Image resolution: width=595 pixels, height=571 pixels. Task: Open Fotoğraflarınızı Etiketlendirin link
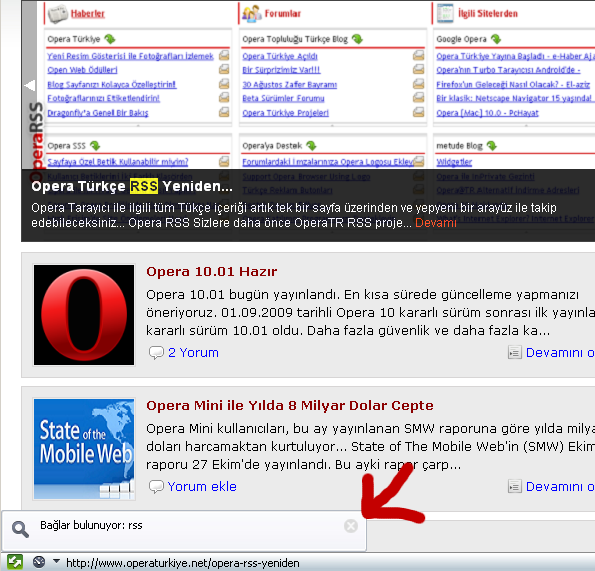coord(104,98)
